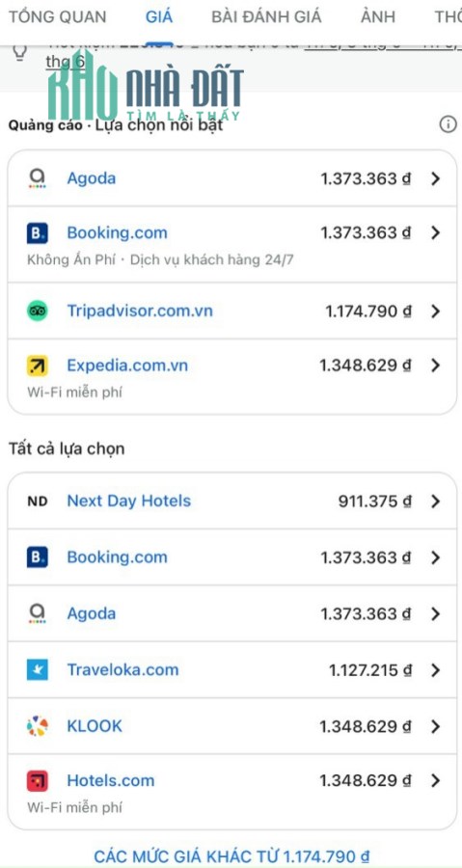Tap the ND Next Day Hotels logo
The image size is (462, 868).
[x=37, y=502]
